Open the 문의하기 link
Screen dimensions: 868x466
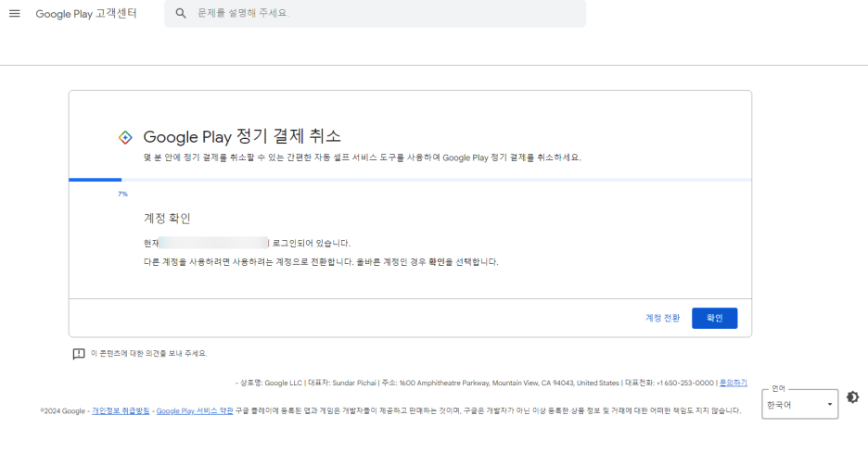tap(733, 383)
